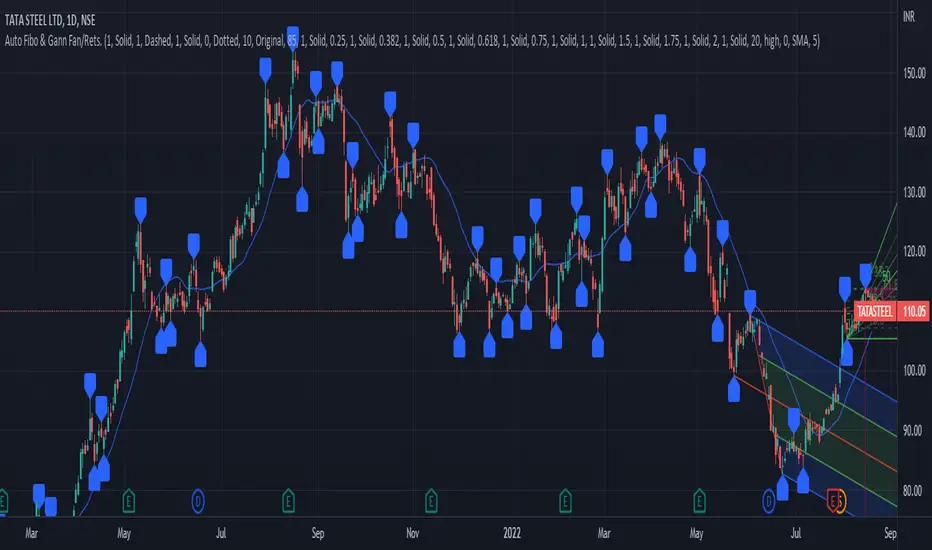Click the 90.00 price axis label

click(x=914, y=430)
